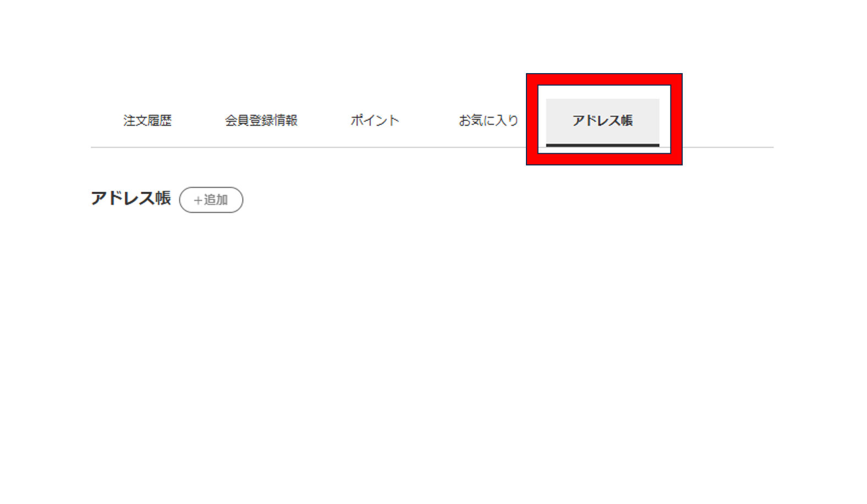
Task: Check points balance via ポイント
Action: (x=375, y=120)
